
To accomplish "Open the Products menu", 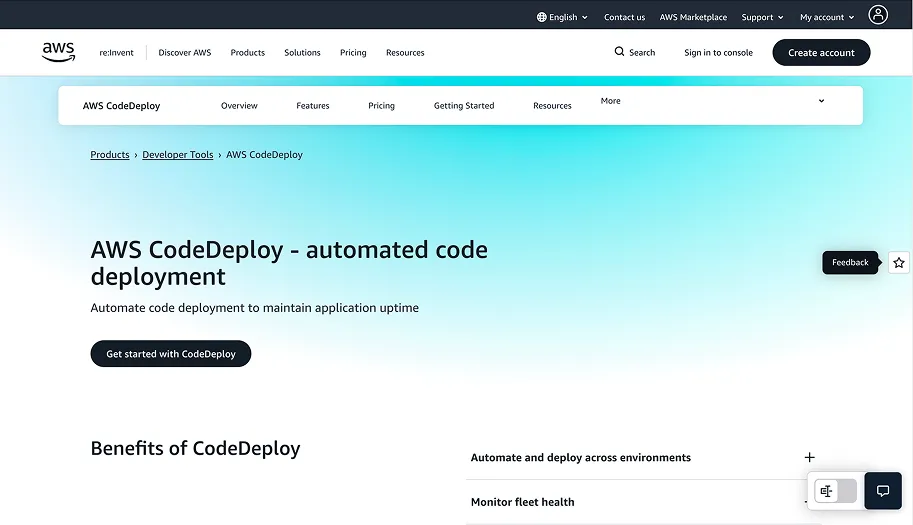I will point(247,52).
